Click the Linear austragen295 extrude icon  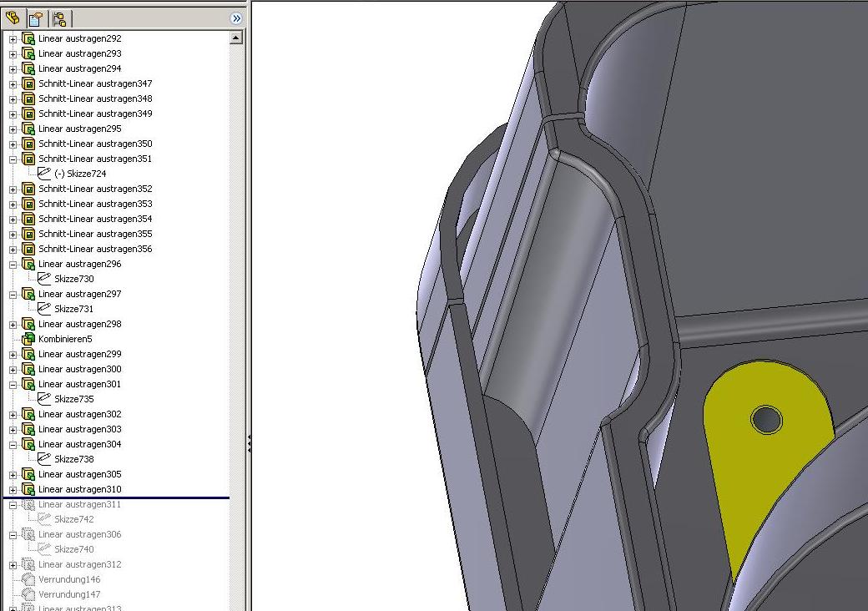[x=28, y=129]
